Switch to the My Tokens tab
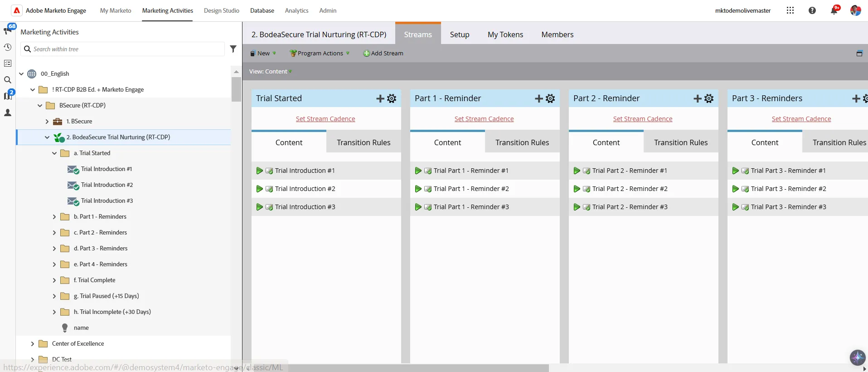This screenshot has height=372, width=868. (x=505, y=34)
